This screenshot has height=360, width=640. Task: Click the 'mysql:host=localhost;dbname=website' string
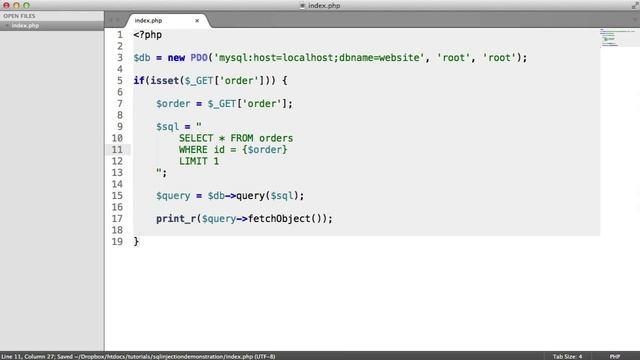(x=319, y=58)
